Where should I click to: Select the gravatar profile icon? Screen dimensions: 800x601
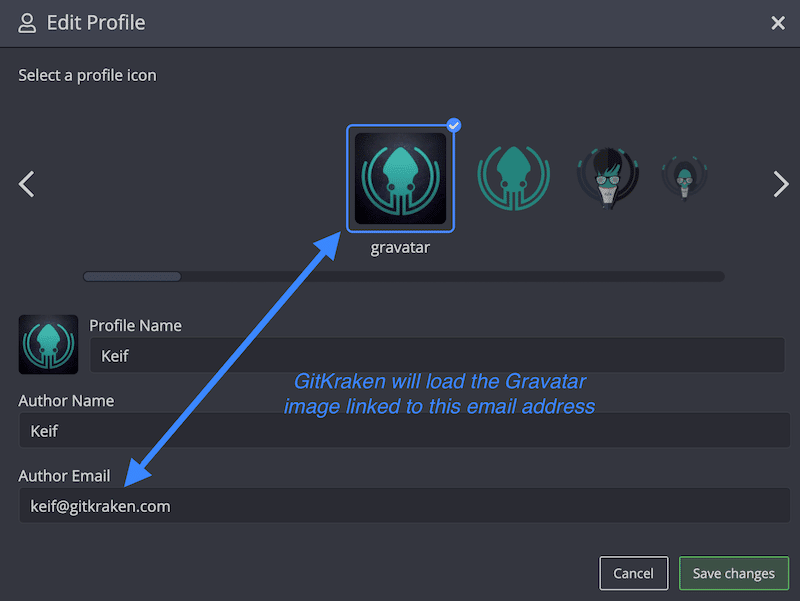tap(400, 178)
